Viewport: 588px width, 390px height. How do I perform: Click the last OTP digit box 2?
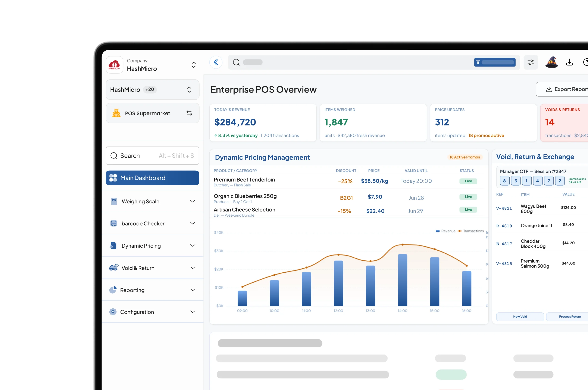point(560,181)
